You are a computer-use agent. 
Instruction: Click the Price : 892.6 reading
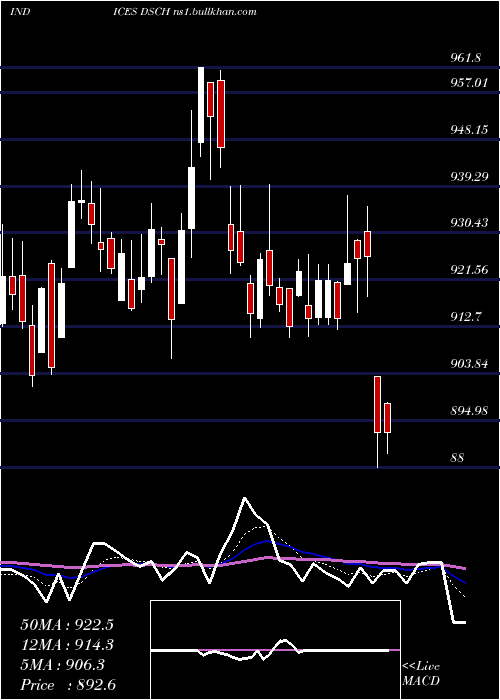(68, 685)
